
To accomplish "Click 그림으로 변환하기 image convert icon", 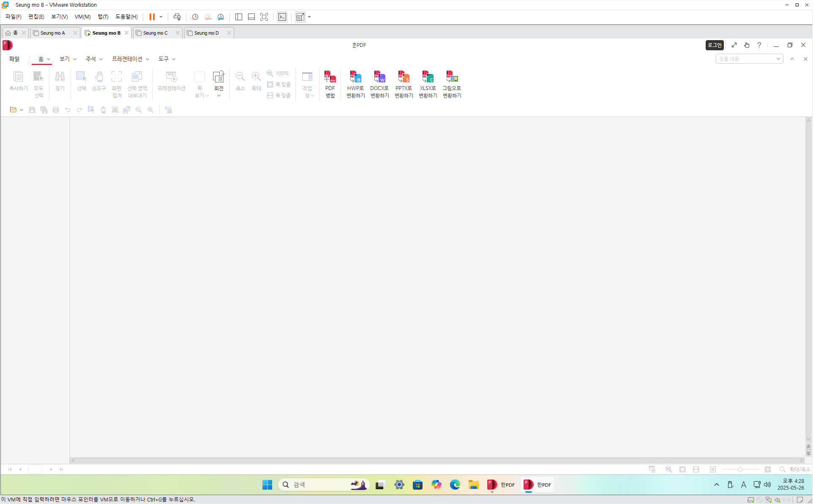I will tap(452, 77).
